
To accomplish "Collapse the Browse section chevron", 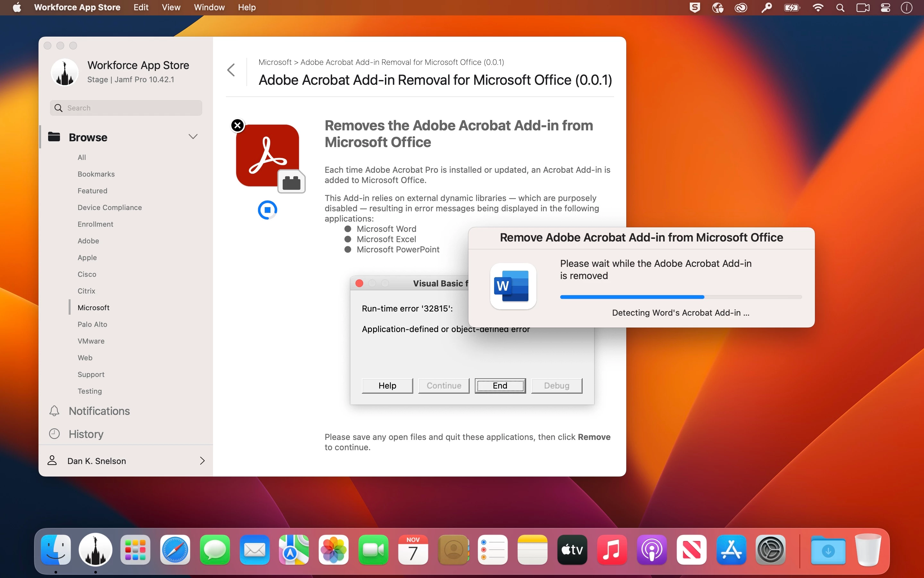I will click(193, 136).
